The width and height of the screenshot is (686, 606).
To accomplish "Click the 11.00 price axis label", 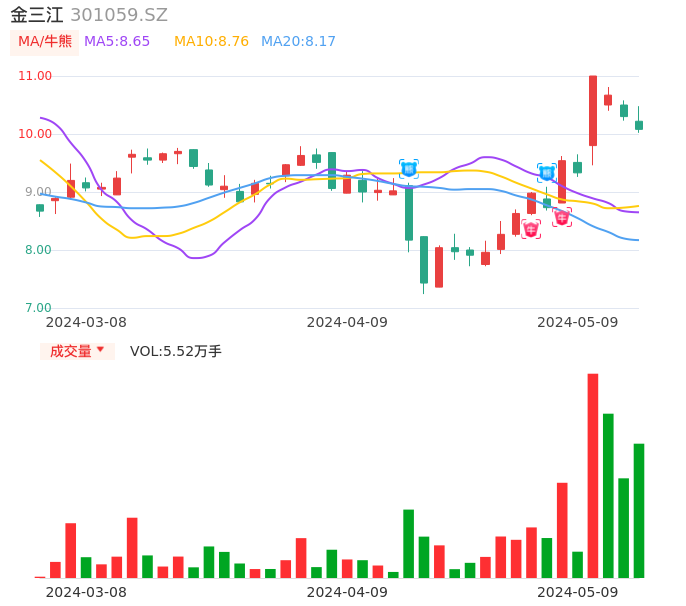I will [x=35, y=76].
